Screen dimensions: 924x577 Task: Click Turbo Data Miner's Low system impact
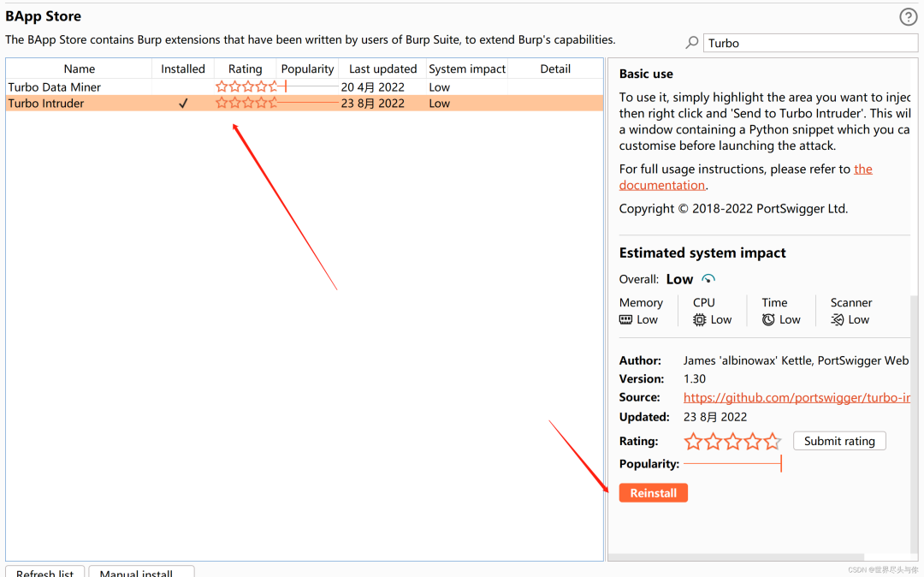[x=440, y=86]
